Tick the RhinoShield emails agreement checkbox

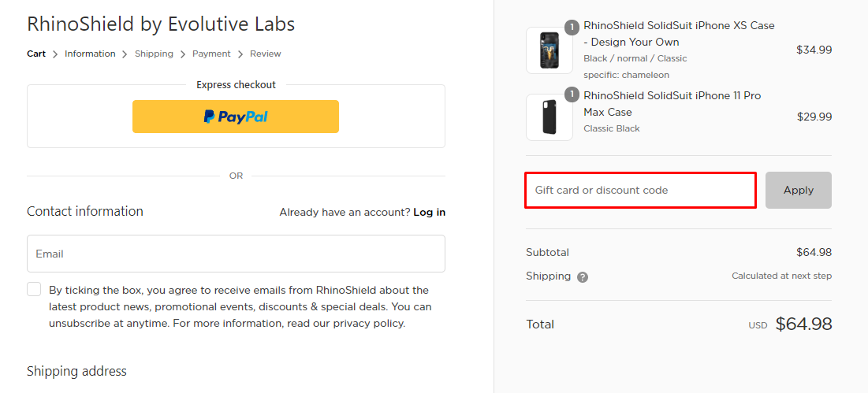tap(34, 289)
